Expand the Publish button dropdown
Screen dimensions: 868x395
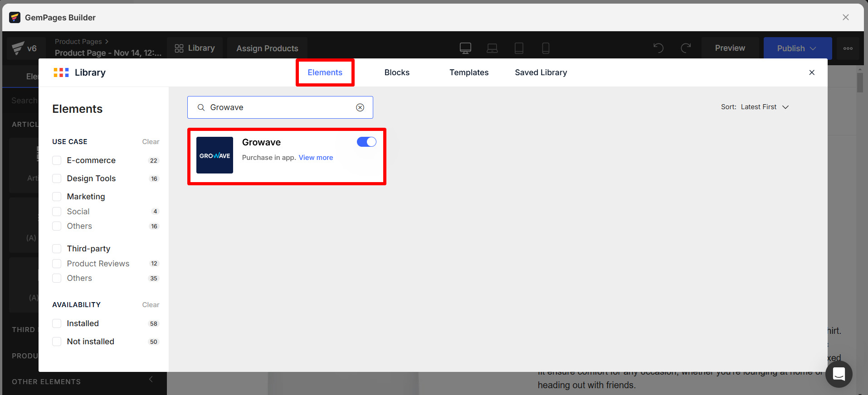(x=813, y=48)
